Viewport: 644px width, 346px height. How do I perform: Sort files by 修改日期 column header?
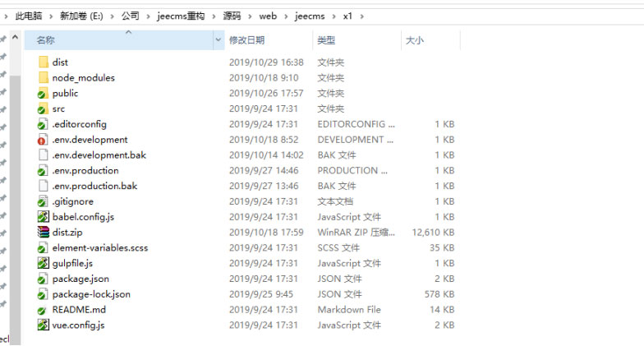point(246,40)
